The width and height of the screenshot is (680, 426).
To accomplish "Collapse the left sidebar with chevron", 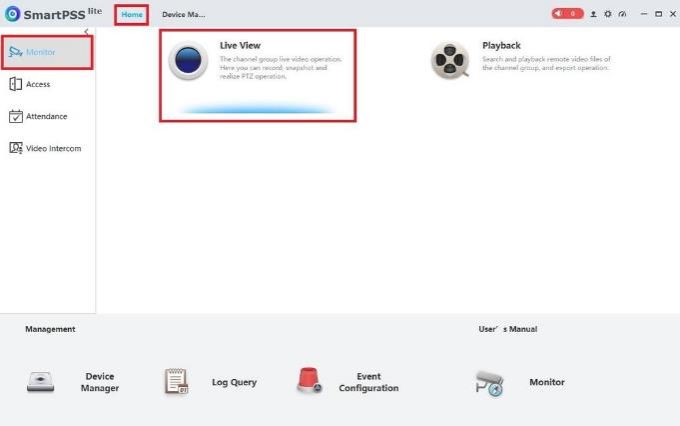I will click(86, 31).
